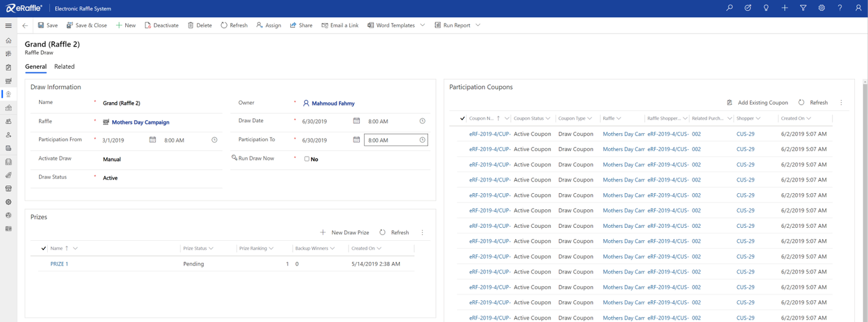Click the help question mark icon

[840, 8]
